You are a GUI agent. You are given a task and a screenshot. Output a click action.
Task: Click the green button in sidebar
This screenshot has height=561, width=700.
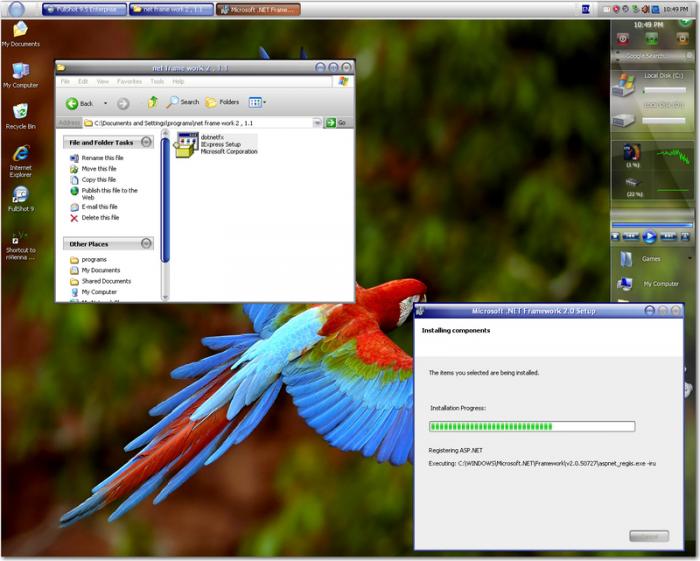point(652,39)
